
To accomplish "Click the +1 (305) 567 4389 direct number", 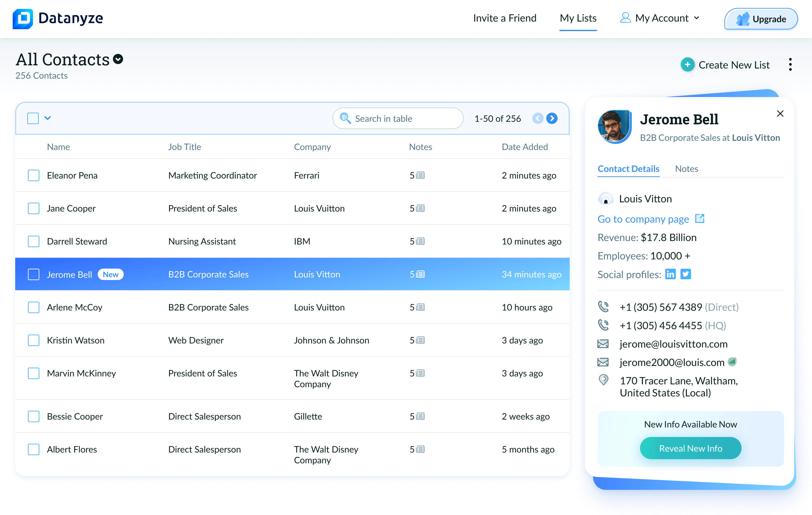I will point(661,307).
